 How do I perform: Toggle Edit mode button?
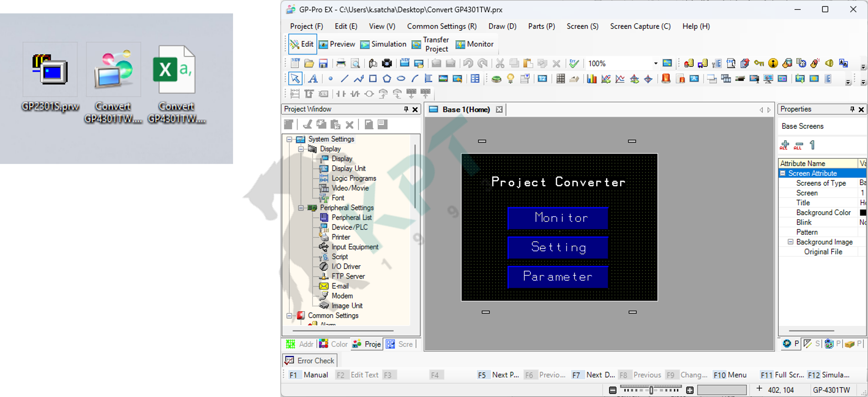coord(302,44)
